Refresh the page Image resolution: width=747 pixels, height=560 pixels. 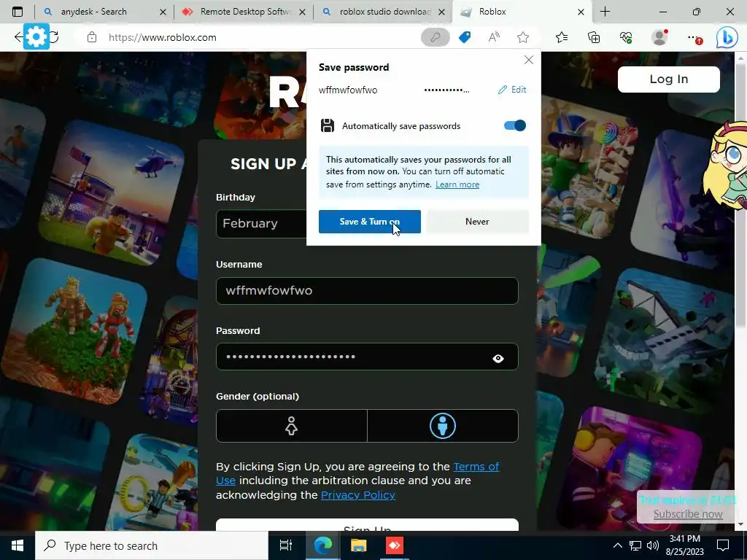click(55, 36)
